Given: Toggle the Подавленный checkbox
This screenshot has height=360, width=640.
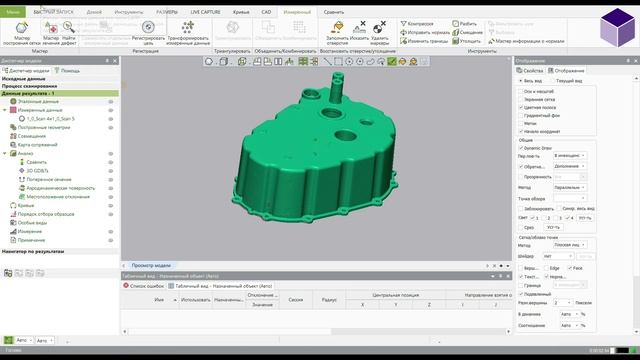Looking at the screenshot, I should [x=521, y=294].
